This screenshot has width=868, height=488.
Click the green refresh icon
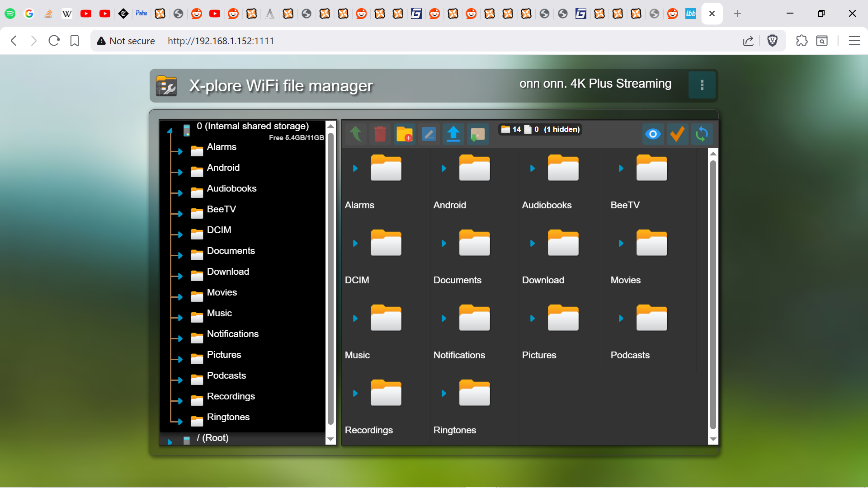(702, 134)
